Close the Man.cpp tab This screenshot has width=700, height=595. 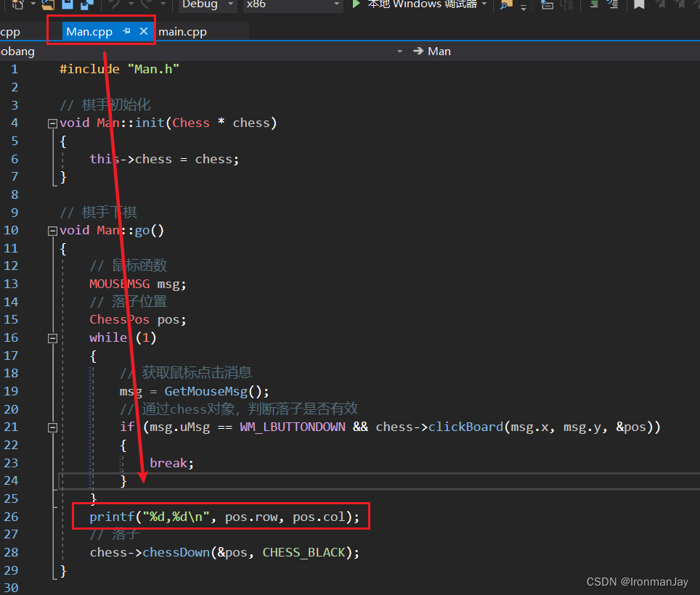[x=144, y=31]
